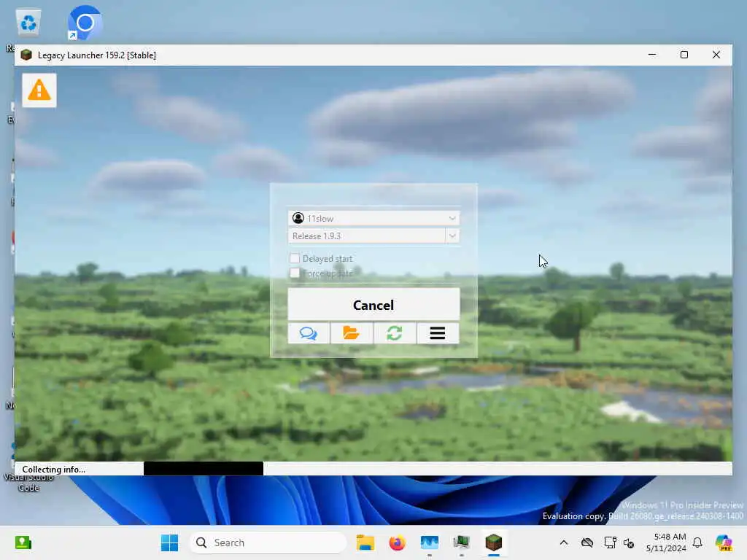Click the Legacy Launcher title bar icon
The height and width of the screenshot is (560, 747).
[27, 55]
